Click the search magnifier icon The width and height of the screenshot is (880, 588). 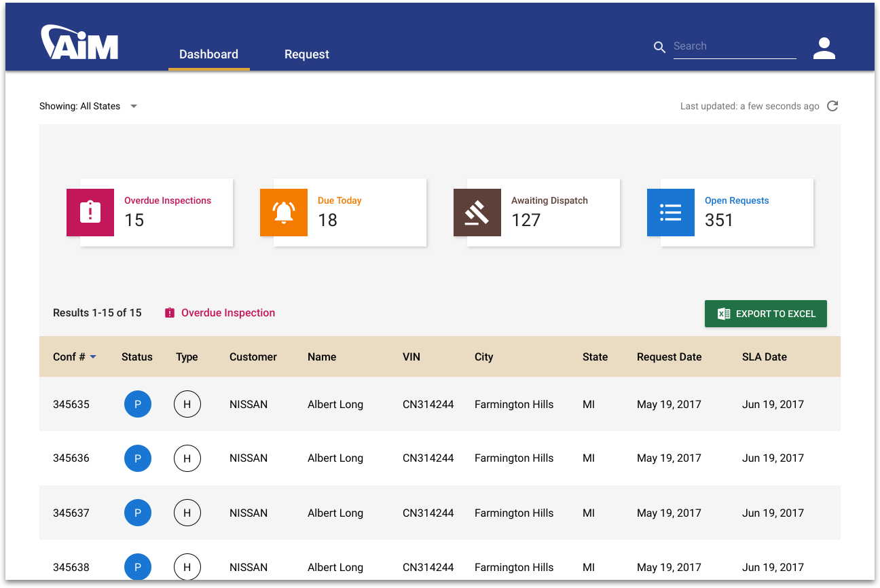pyautogui.click(x=659, y=47)
